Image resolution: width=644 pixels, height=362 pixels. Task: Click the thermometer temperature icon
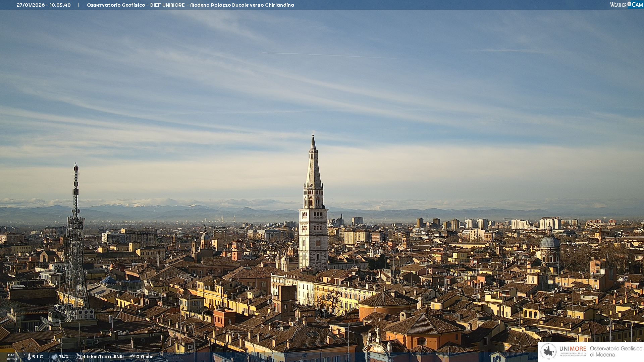pos(29,357)
